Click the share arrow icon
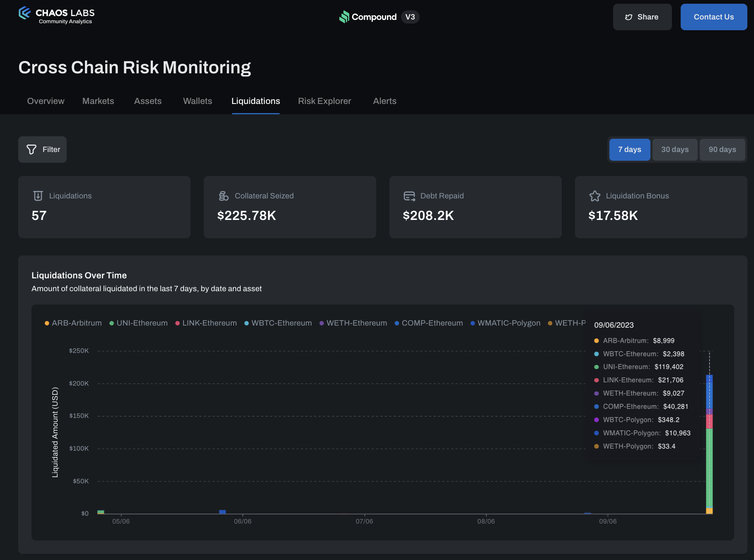The width and height of the screenshot is (754, 560). tap(628, 17)
